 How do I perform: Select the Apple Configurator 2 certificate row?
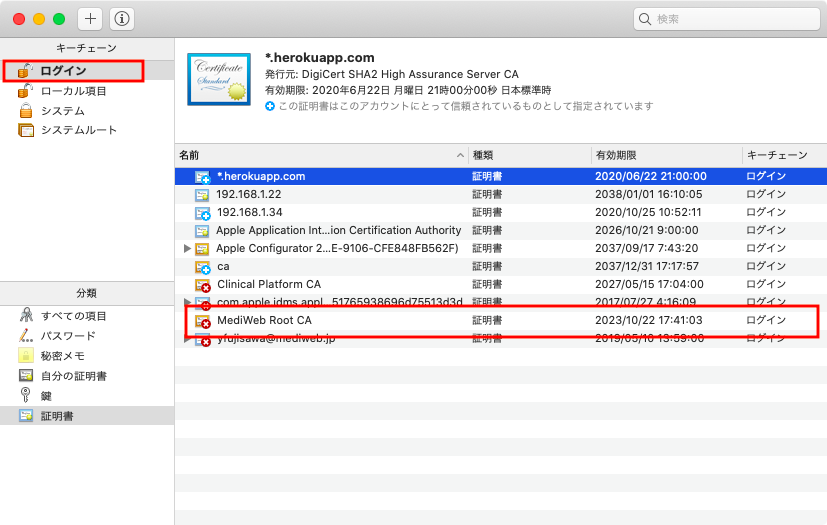[x=501, y=248]
